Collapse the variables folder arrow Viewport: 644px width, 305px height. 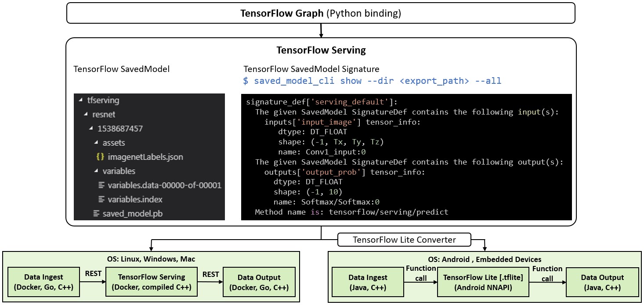(96, 171)
